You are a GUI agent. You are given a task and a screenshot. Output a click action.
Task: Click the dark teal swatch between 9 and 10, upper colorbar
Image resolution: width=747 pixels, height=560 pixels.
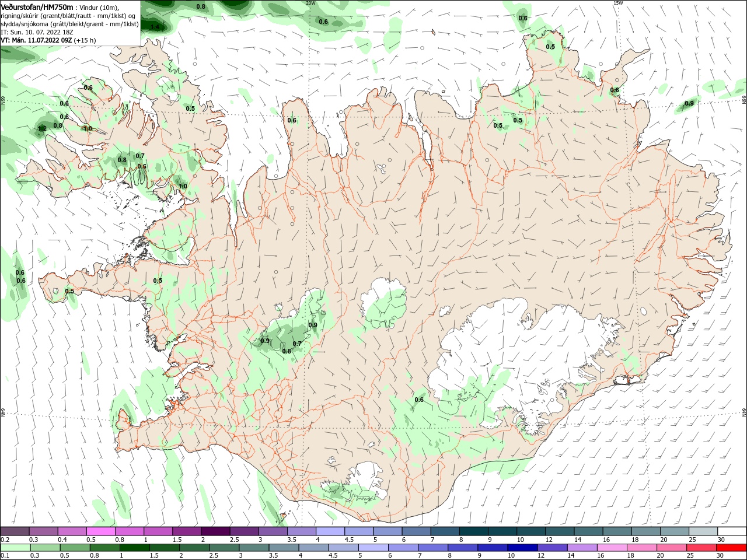[502, 531]
